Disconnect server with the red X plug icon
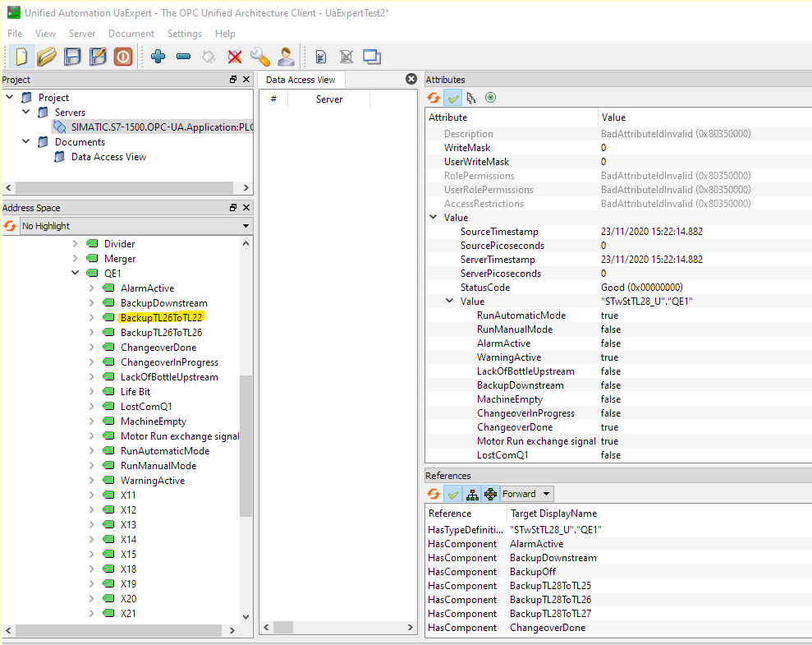Screen dimensions: 812x645 tap(235, 57)
